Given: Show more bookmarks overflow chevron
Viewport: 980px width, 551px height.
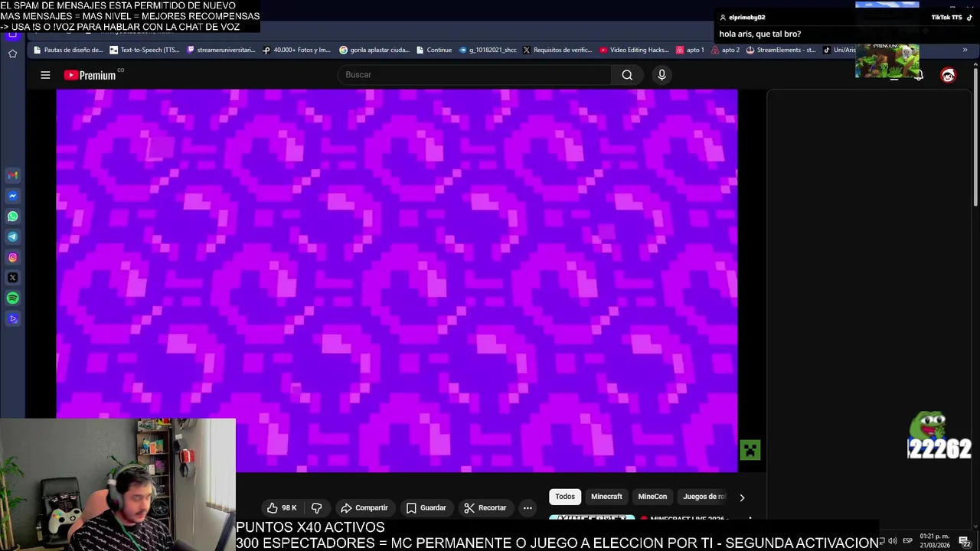Looking at the screenshot, I should [x=965, y=50].
